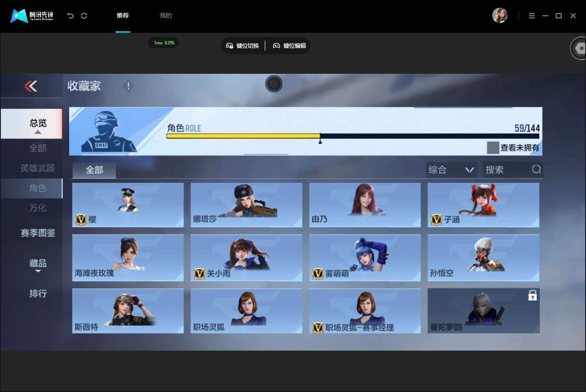This screenshot has width=586, height=392.
Task: Click the 键位编辑 button
Action: 290,46
